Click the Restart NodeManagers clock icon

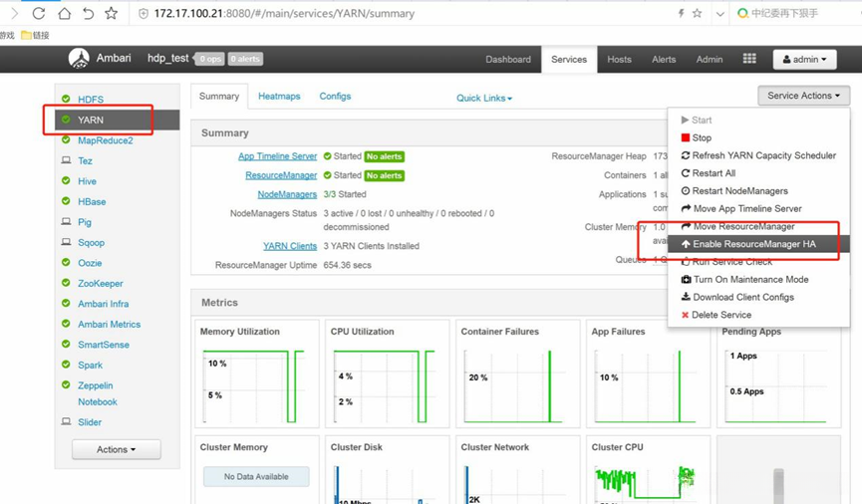(x=685, y=190)
